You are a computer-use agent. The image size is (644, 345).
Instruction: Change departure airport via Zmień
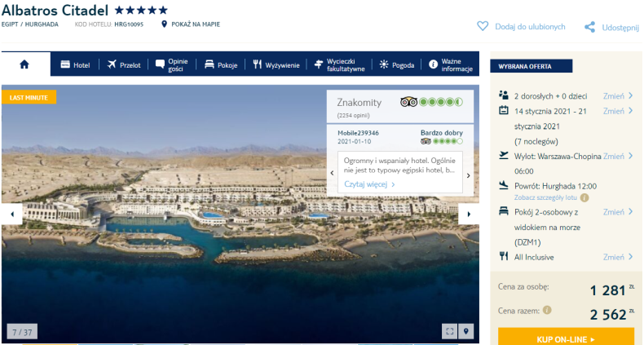pyautogui.click(x=618, y=156)
